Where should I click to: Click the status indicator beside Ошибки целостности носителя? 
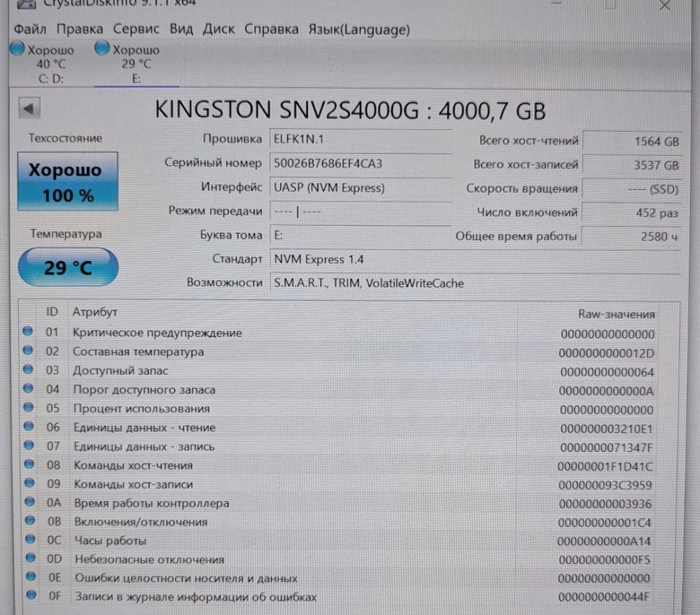pyautogui.click(x=28, y=578)
